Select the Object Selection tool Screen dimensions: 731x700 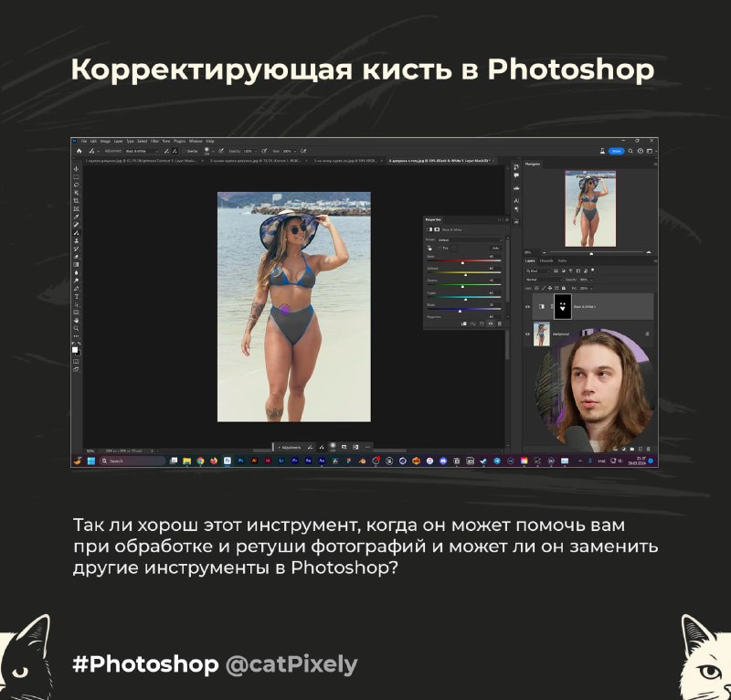[76, 193]
